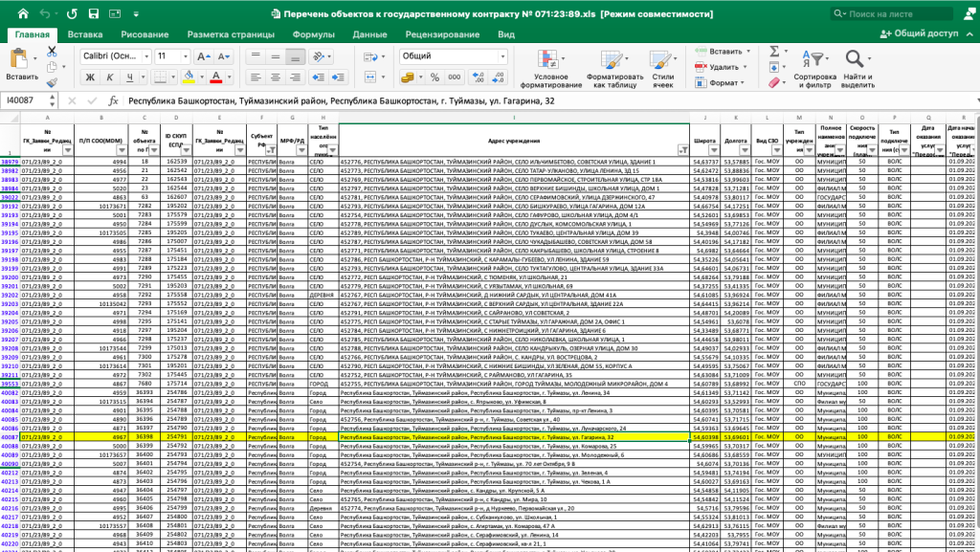
Task: Switch to the Рецензирование tab
Action: tap(442, 34)
